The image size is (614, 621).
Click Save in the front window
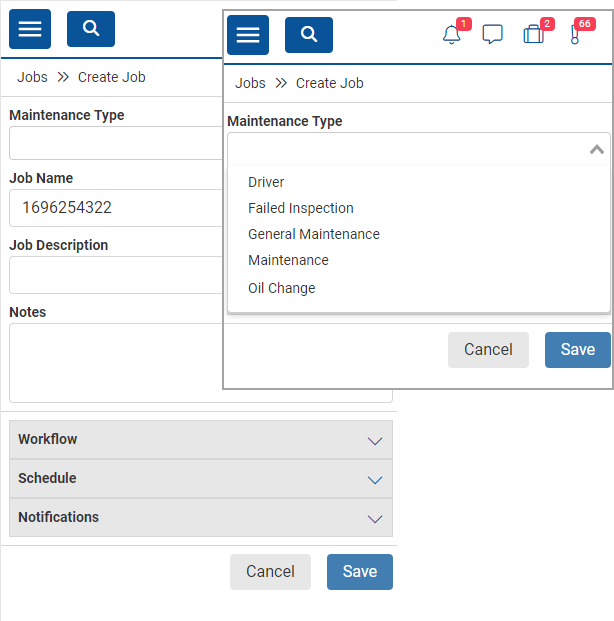[x=578, y=350]
